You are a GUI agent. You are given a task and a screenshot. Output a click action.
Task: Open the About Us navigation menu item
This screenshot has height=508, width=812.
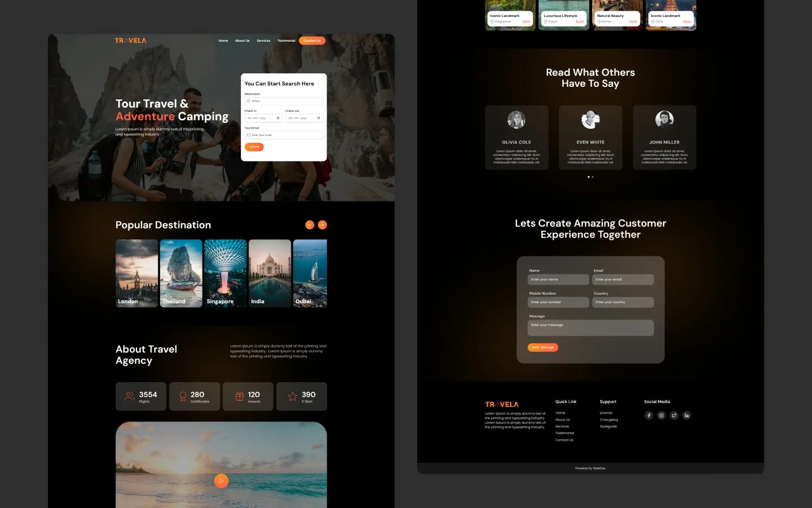242,41
